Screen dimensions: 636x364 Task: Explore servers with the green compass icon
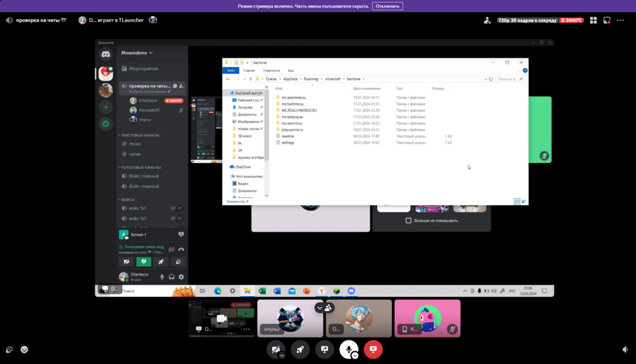(106, 124)
